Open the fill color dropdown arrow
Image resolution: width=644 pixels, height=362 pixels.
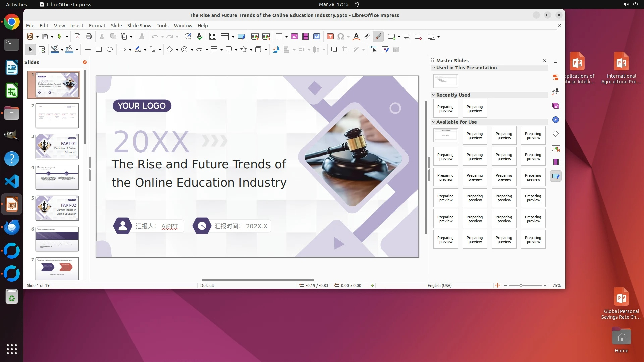77,50
